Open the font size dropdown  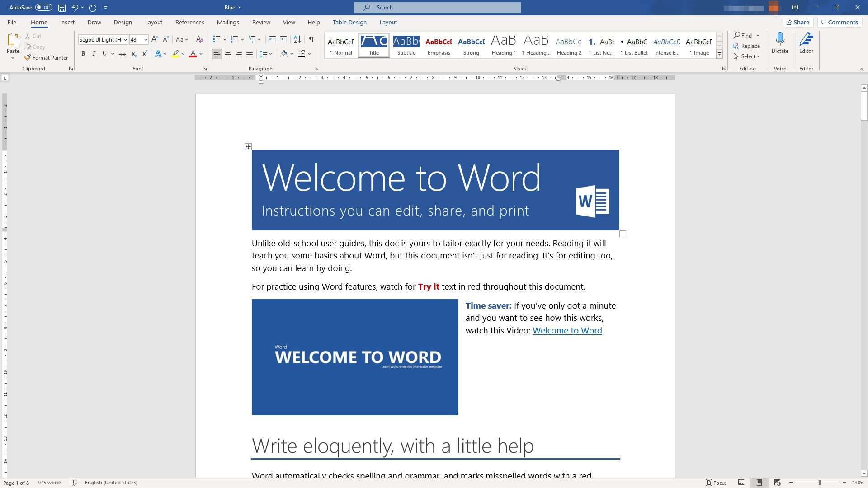146,40
